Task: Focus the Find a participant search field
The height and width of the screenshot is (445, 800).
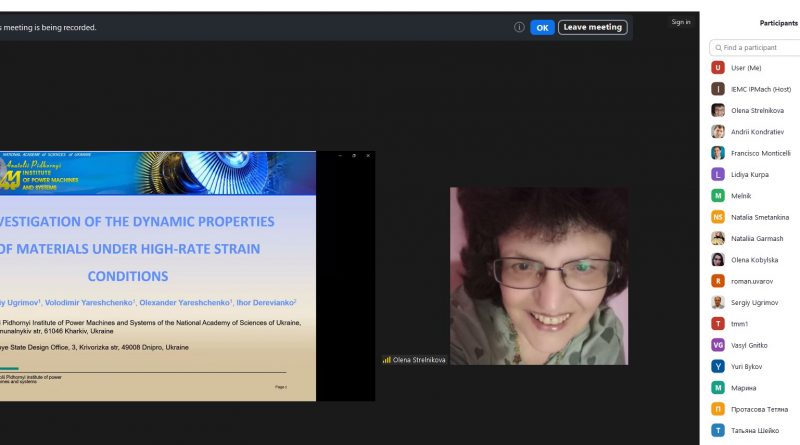Action: tap(759, 47)
